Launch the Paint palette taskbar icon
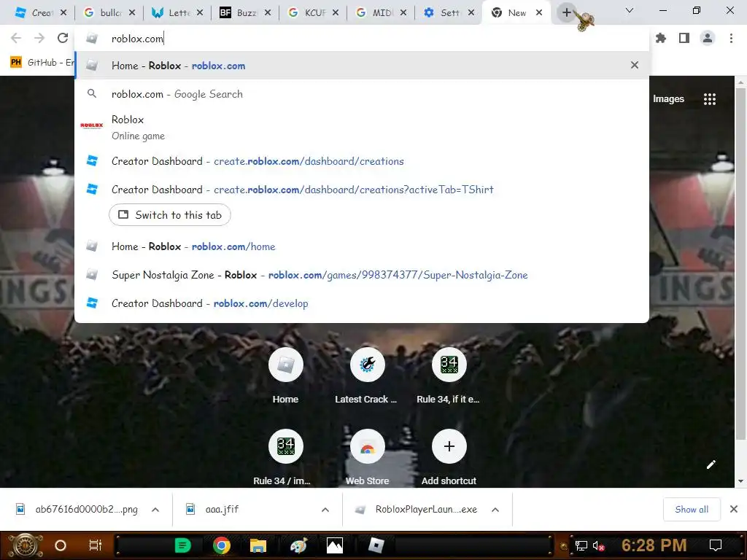The height and width of the screenshot is (560, 747). pos(298,545)
